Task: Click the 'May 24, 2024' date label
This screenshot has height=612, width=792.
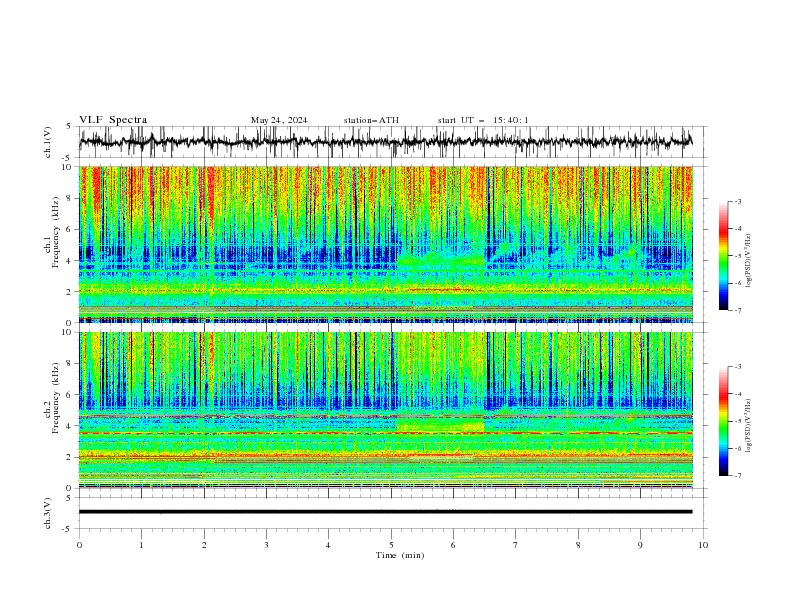Action: 279,120
